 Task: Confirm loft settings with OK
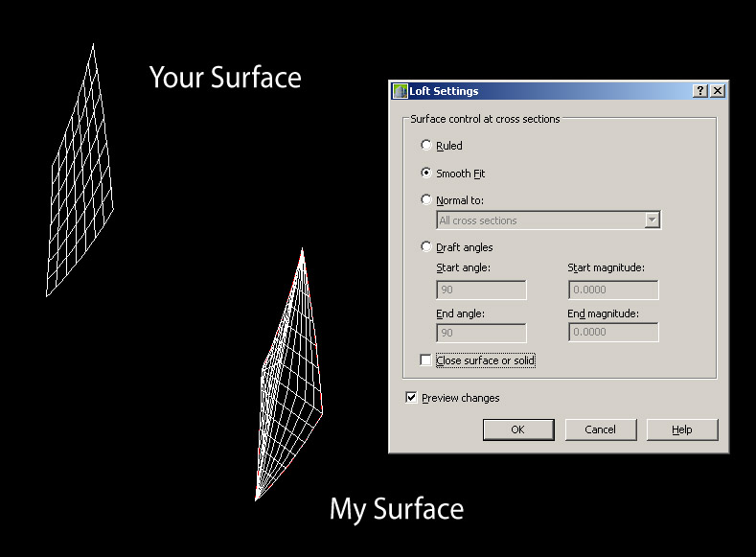(518, 429)
